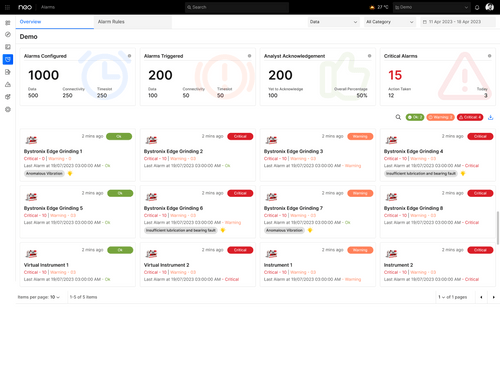Open the Items per page dropdown
The height and width of the screenshot is (375, 500).
coord(55,297)
